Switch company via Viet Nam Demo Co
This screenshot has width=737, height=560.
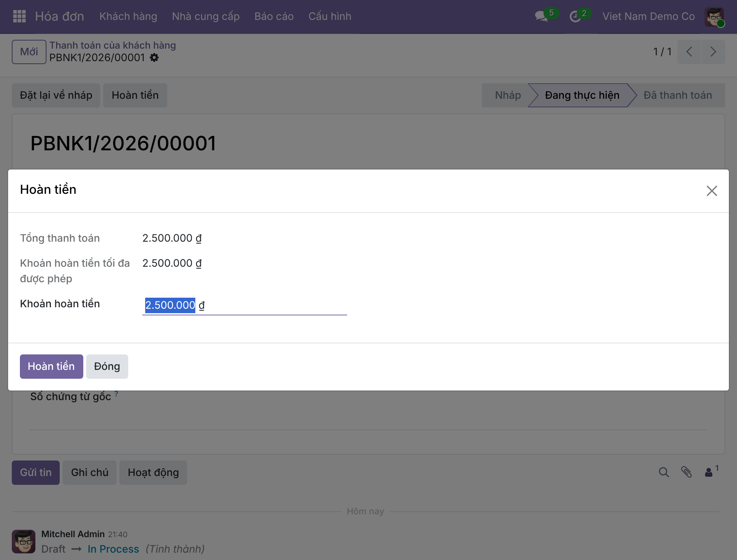point(649,16)
